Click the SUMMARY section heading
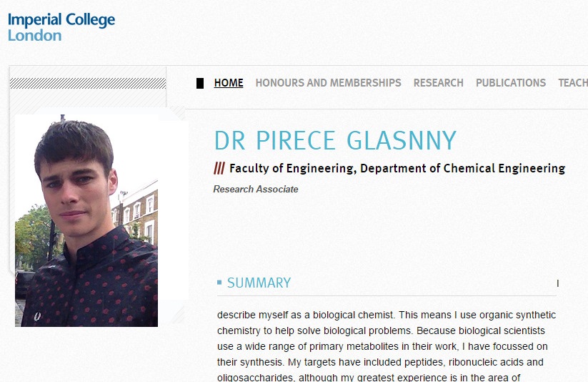Viewport: 588px width, 382px height. tap(259, 283)
